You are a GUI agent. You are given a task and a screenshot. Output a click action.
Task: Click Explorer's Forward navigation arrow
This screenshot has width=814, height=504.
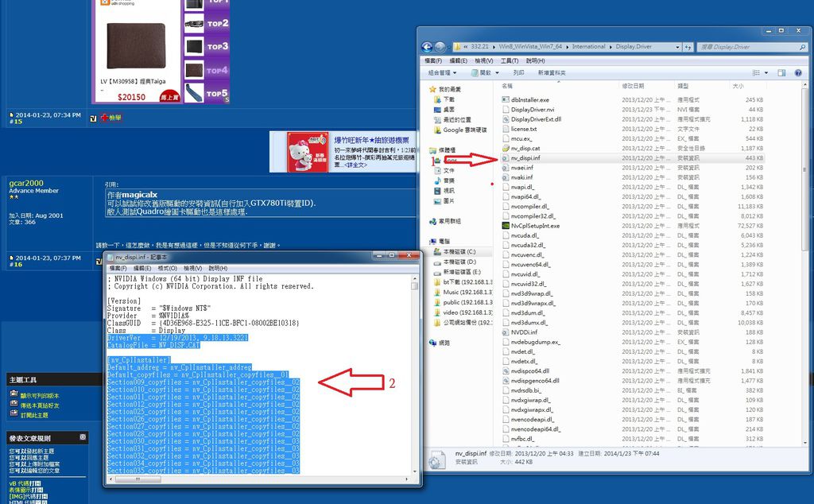pyautogui.click(x=440, y=47)
